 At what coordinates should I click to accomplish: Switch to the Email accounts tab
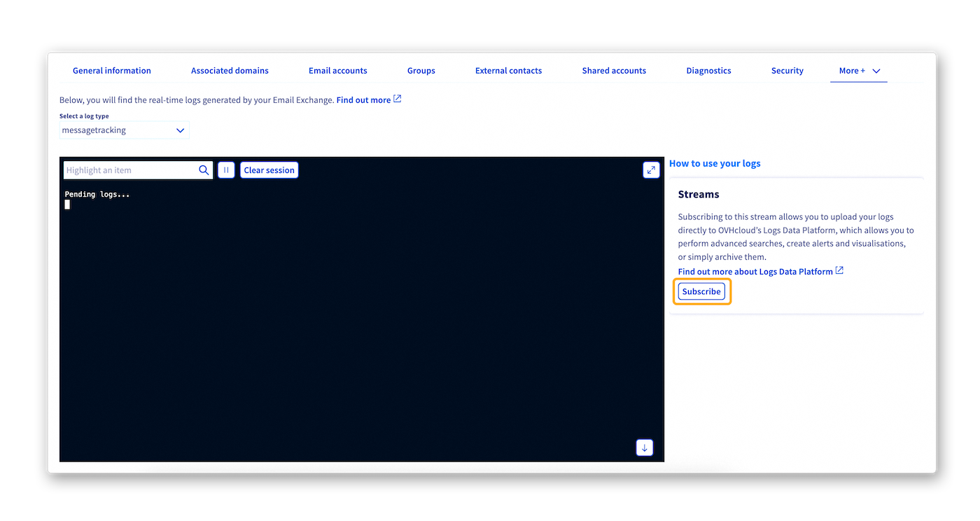click(338, 70)
